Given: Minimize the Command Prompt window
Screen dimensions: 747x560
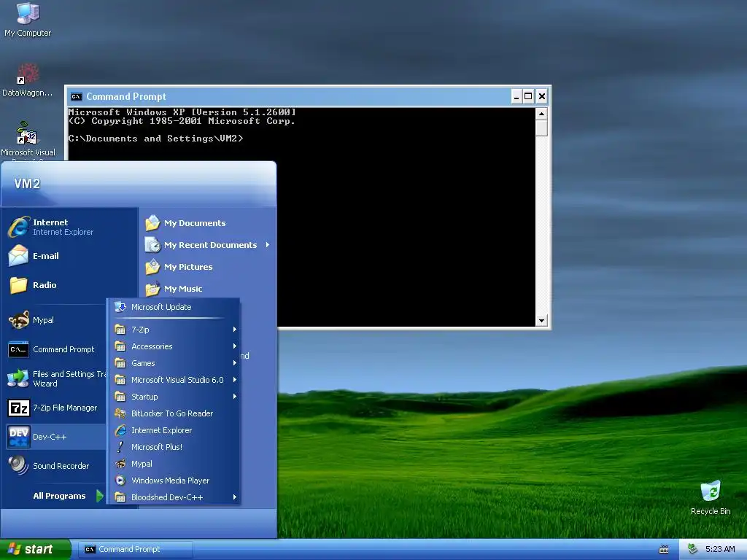Looking at the screenshot, I should coord(516,97).
